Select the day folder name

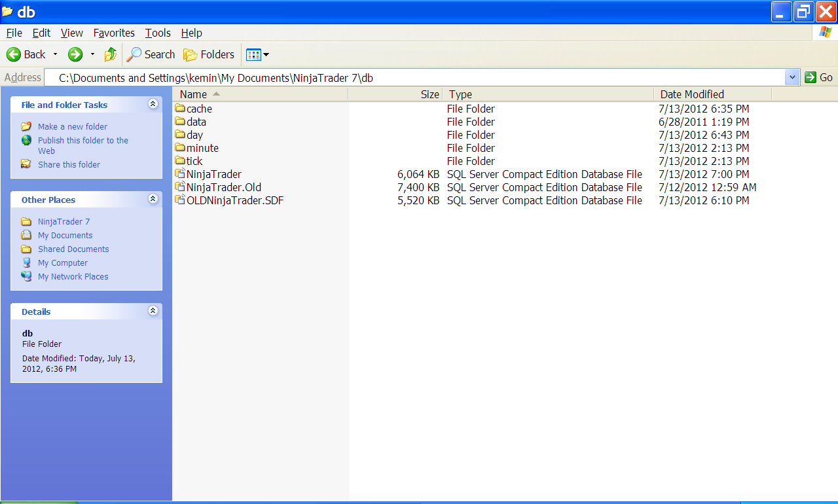coord(195,135)
